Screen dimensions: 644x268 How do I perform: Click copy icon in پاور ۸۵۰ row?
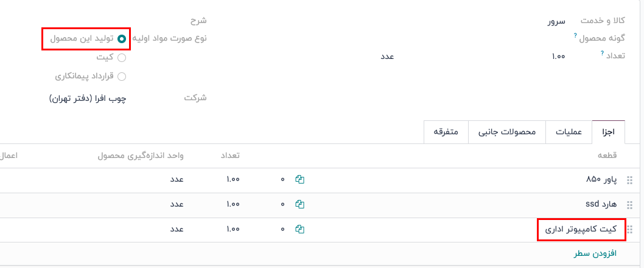click(x=299, y=179)
